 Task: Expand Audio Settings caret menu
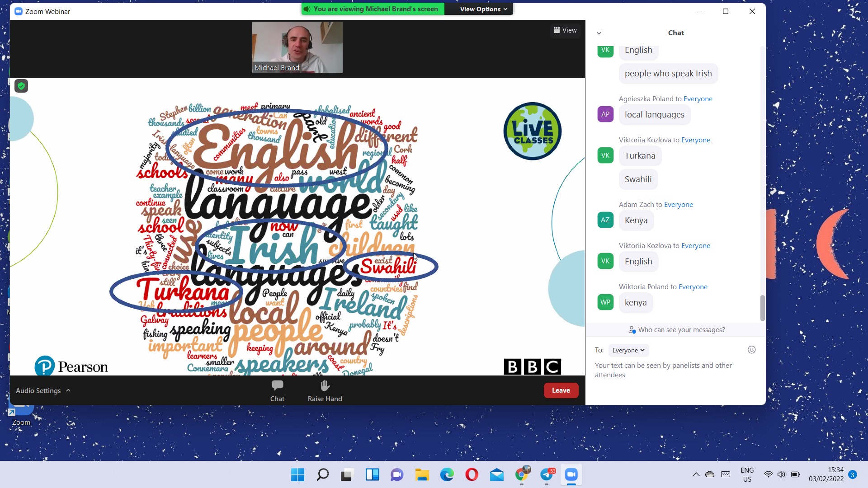68,390
